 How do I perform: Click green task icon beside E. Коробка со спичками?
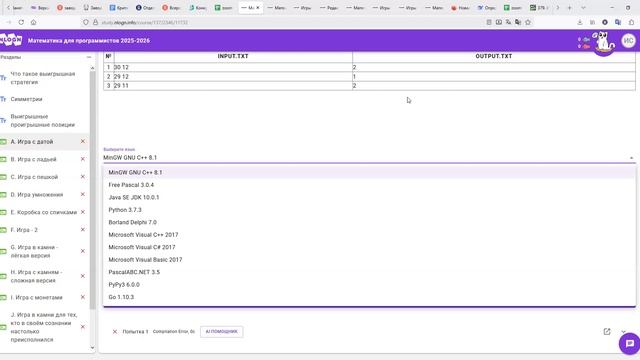click(x=3, y=212)
